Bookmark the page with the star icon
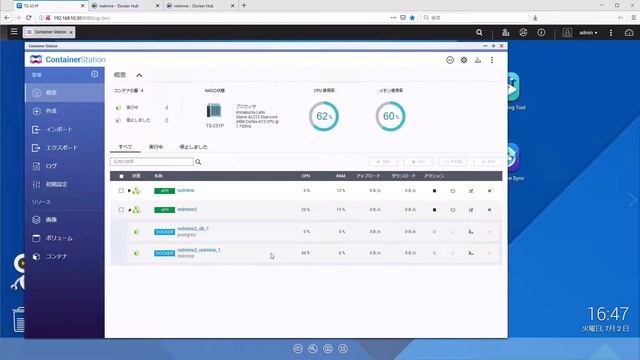 [x=412, y=18]
